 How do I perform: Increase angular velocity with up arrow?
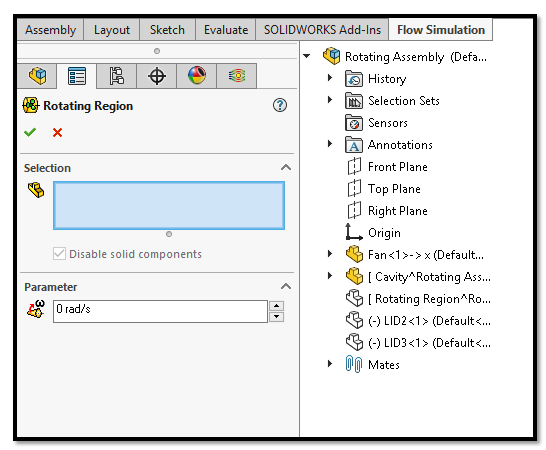(x=276, y=306)
